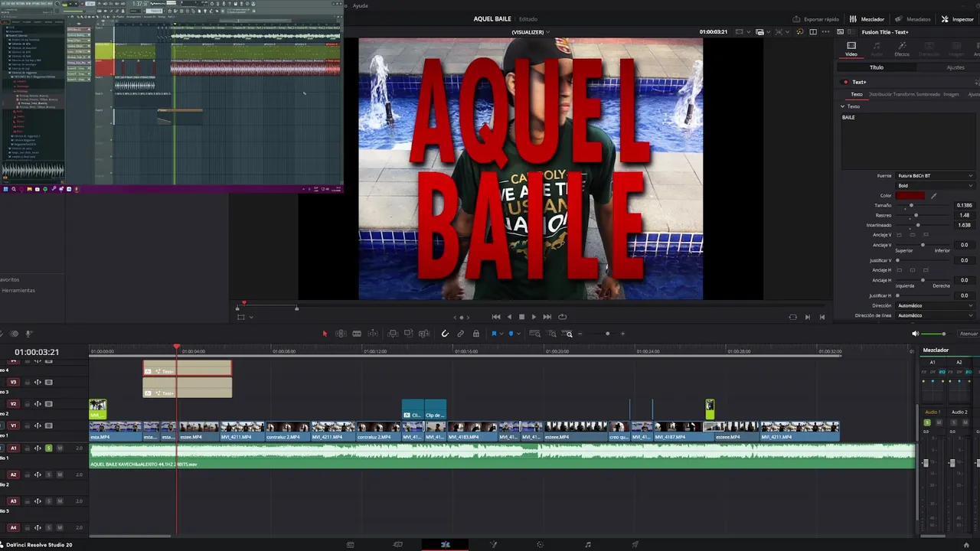
Task: Click the Overwrite clip toolbar icon
Action: [408, 333]
